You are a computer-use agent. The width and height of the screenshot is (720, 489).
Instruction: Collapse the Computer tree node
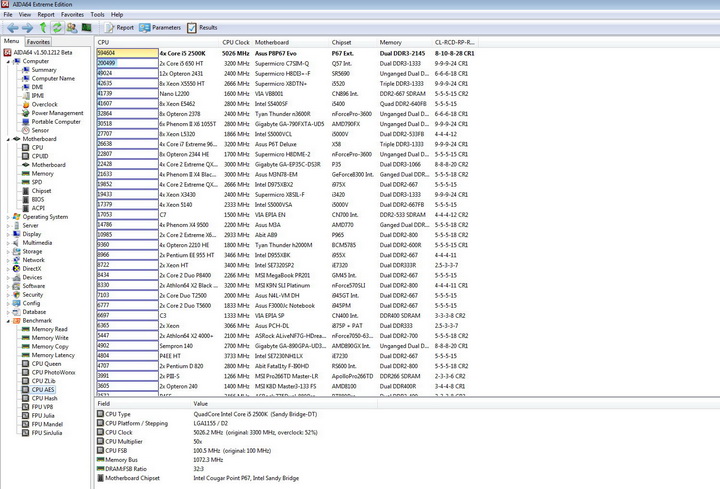coord(8,61)
